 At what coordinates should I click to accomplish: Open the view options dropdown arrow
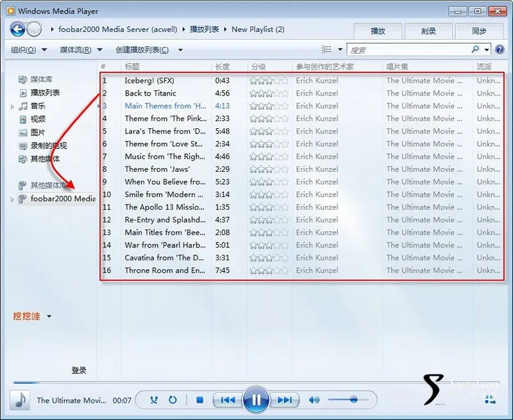341,50
